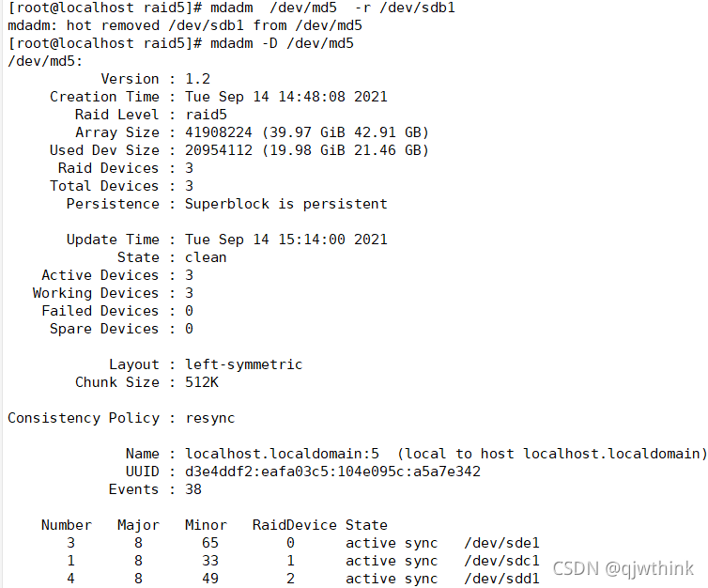
Task: Click the /dev/sdc1 device entry
Action: point(502,561)
